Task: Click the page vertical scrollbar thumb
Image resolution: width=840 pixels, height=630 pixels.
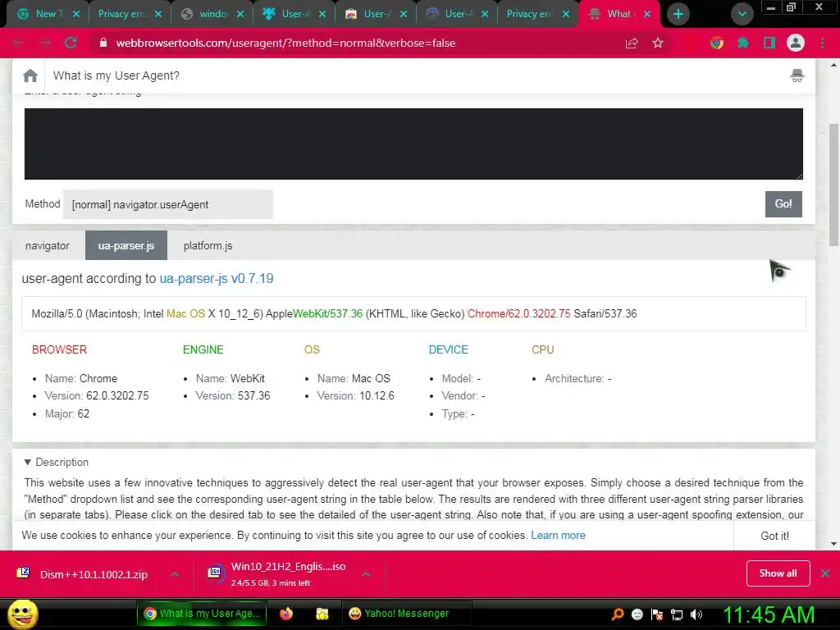Action: click(x=833, y=185)
